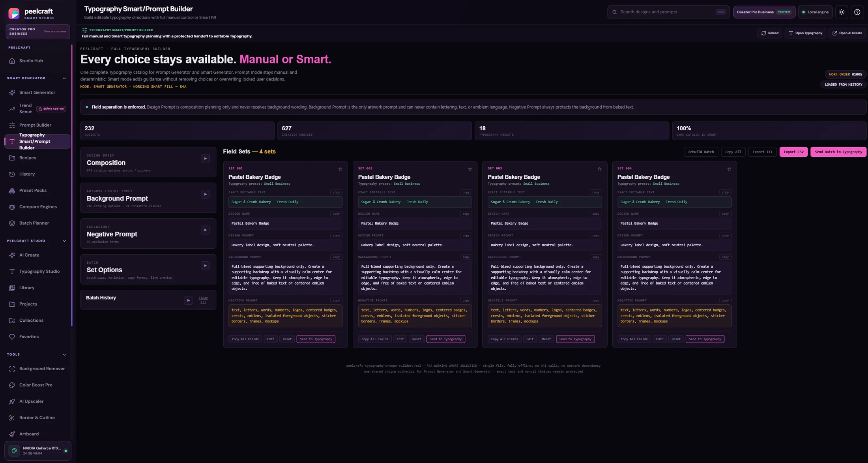Screen dimensions: 868x463
Task: Open help question mark icon
Action: (x=857, y=12)
